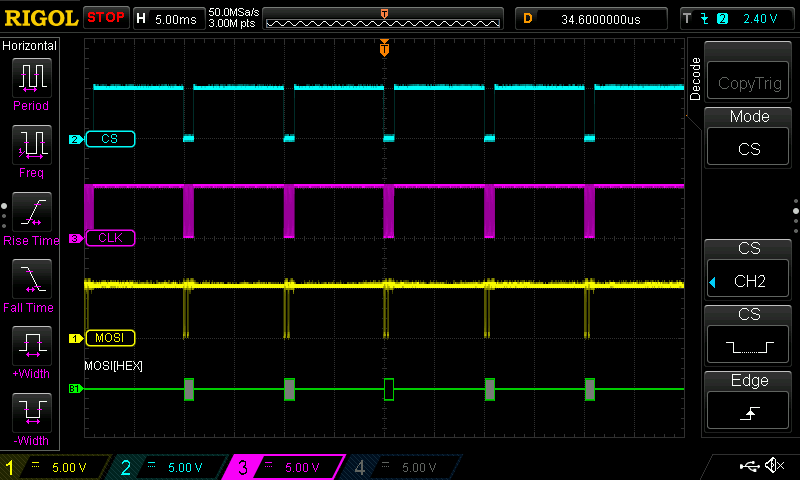Select the +Width measurement icon

32,345
